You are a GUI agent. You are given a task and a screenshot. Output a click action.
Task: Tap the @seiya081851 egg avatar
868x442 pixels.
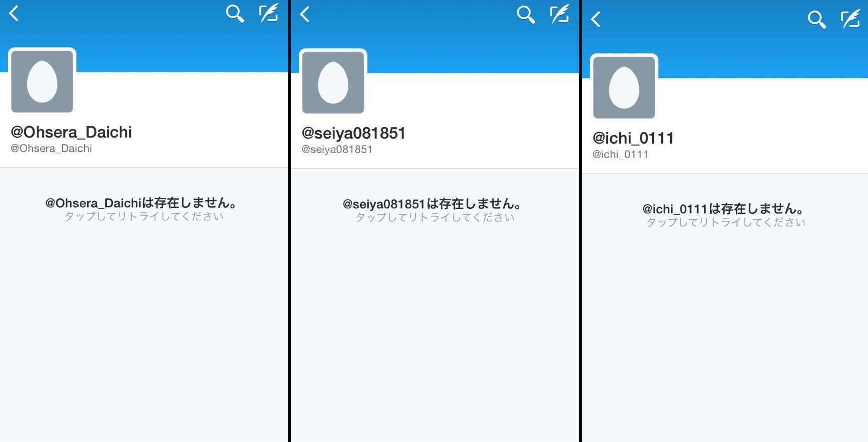click(x=333, y=82)
